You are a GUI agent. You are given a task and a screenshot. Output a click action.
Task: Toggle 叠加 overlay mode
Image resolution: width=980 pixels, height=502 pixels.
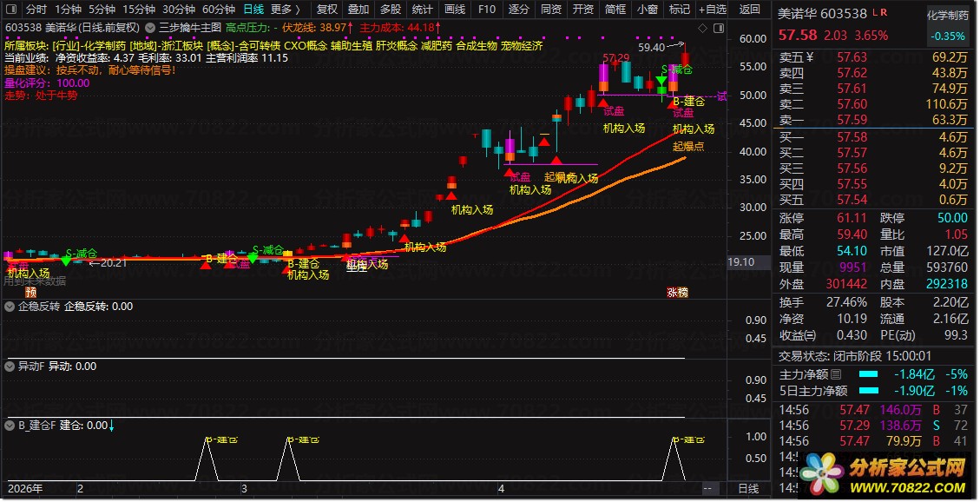358,10
